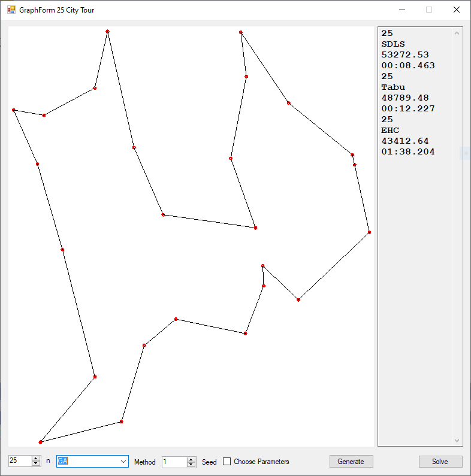Click the SDLS line in results log
Viewport: 471px width, 476px height.
coord(393,44)
